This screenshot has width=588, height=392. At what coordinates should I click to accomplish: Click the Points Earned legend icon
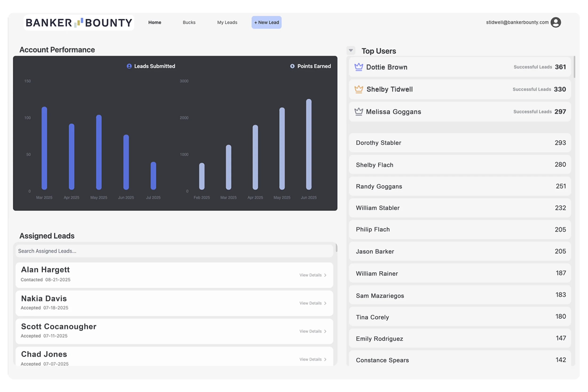point(292,66)
